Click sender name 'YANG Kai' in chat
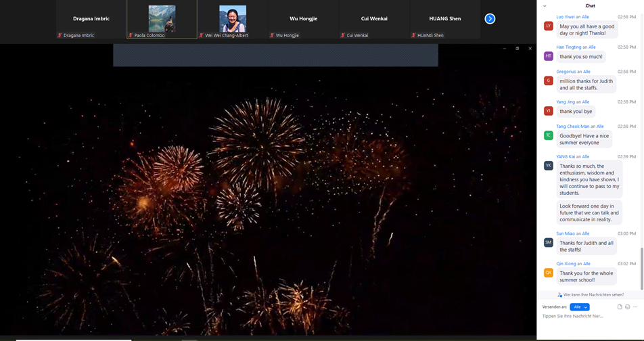644x341 pixels. point(566,156)
